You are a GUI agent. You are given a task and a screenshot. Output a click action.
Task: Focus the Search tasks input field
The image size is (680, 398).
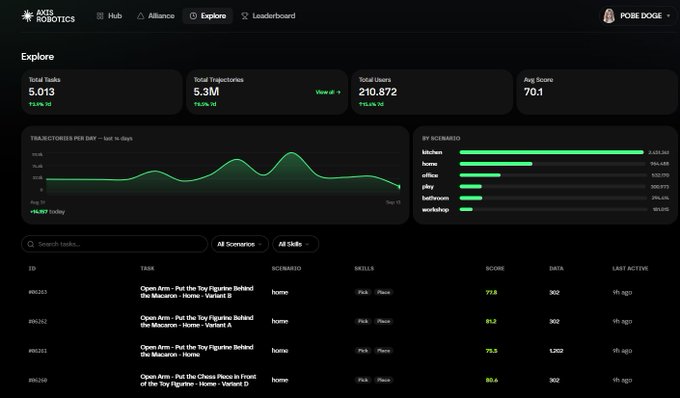click(114, 244)
